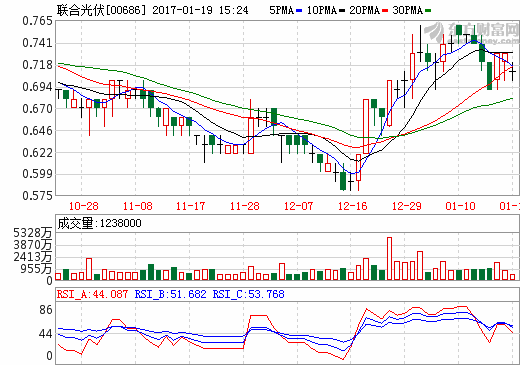The image size is (520, 365).
Task: Click the 20PMA legend label
Action: pos(364,10)
